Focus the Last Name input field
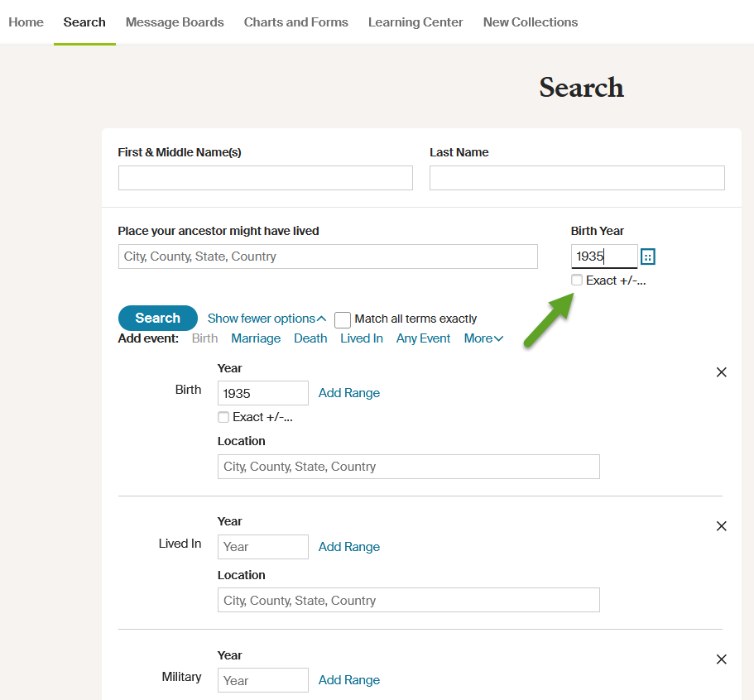This screenshot has width=754, height=700. (577, 178)
